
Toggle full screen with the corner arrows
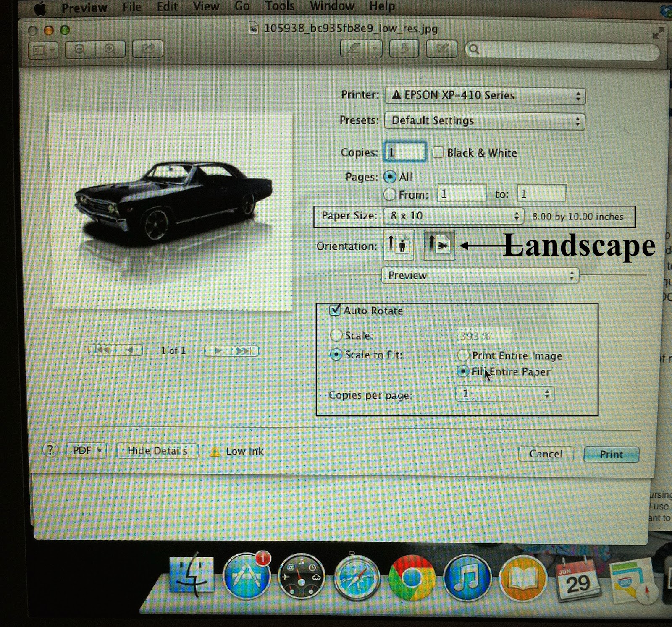pos(658,34)
